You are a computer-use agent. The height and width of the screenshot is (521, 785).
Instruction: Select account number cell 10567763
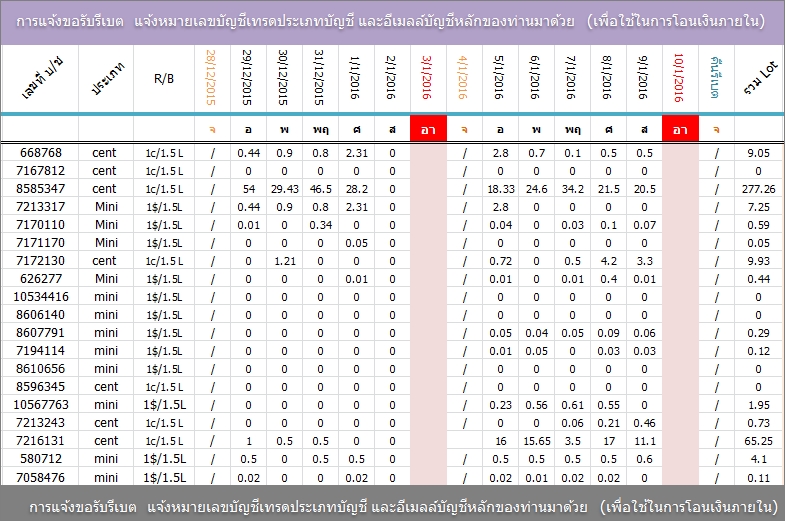coord(41,405)
